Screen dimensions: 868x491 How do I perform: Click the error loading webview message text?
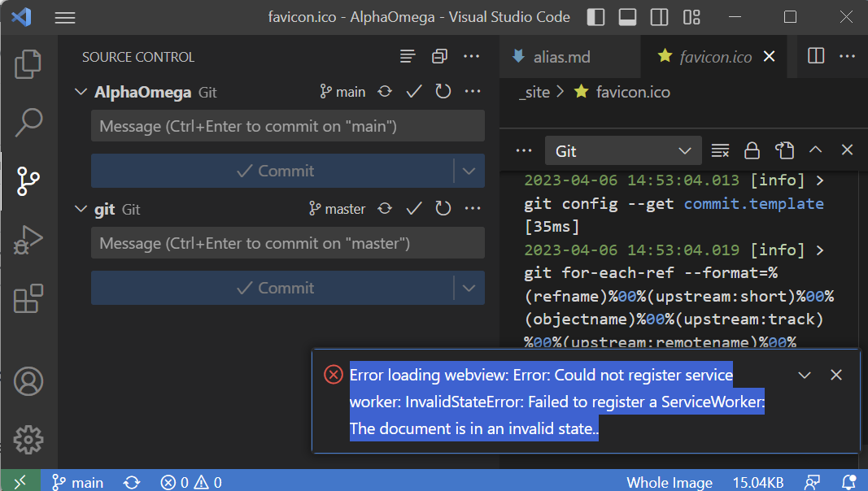[556, 402]
